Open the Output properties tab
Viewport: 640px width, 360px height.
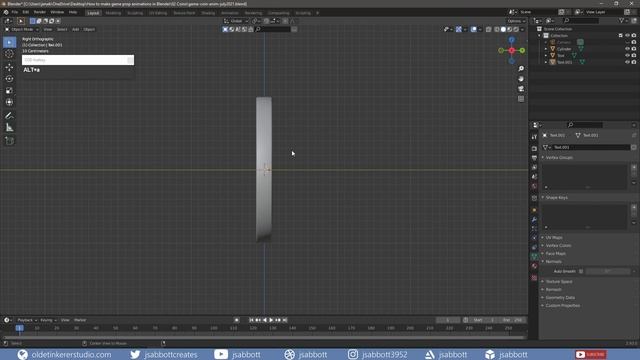[534, 158]
